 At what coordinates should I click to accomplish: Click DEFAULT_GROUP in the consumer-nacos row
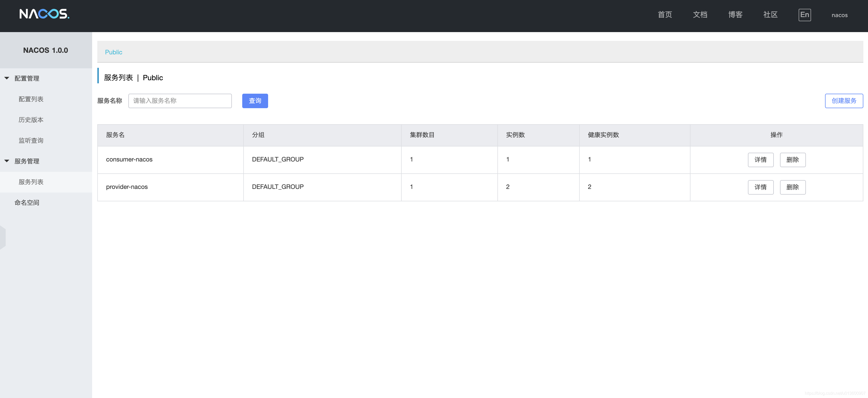[278, 159]
